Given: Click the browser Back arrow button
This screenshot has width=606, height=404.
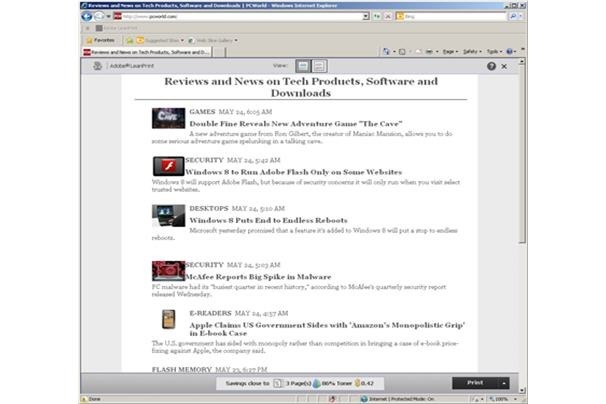Looking at the screenshot, I should coord(87,17).
